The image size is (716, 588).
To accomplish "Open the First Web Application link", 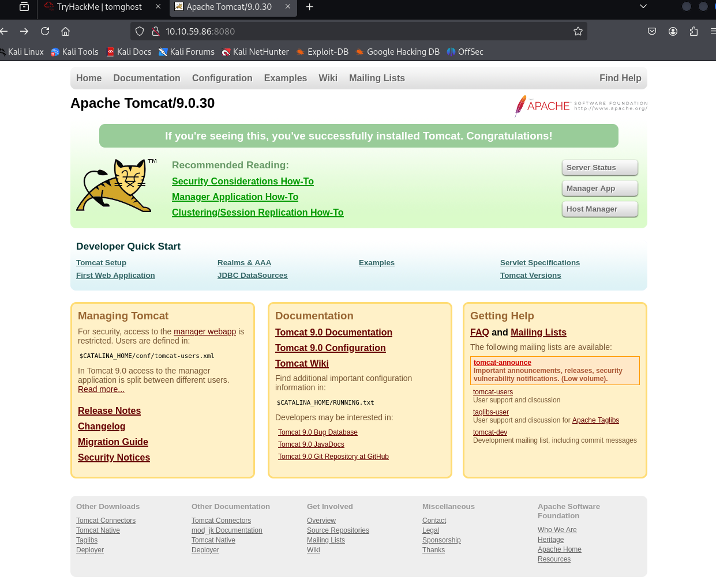I will click(x=115, y=275).
